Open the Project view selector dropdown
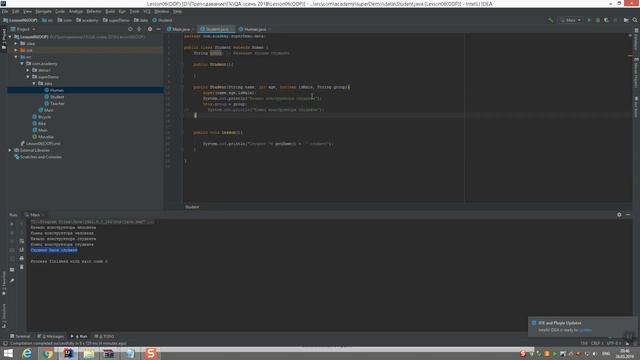 [23, 29]
